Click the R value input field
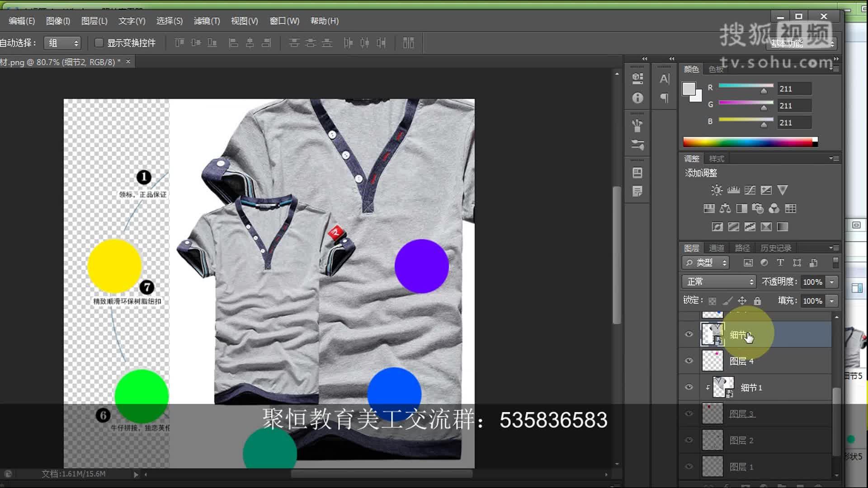The height and width of the screenshot is (488, 868). tap(793, 89)
